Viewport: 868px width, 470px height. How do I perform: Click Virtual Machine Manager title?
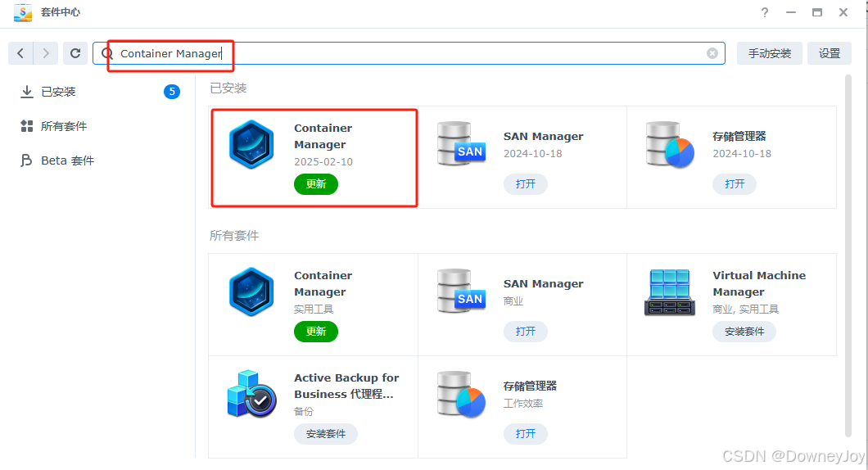coord(759,283)
